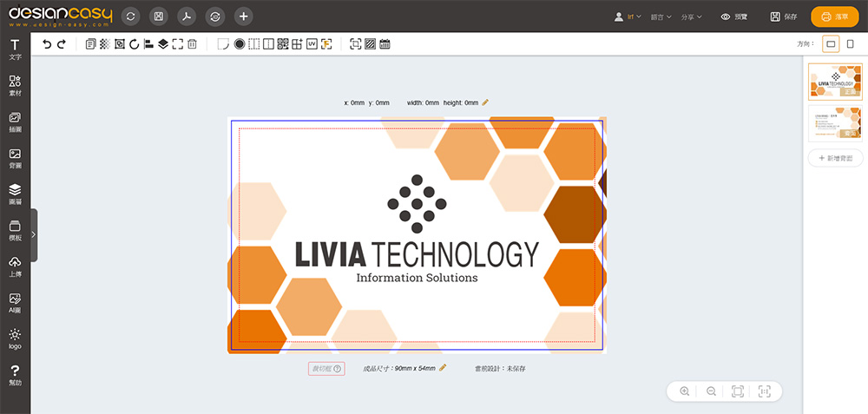Click 新增背面 to add a back page
The image size is (868, 414).
pyautogui.click(x=835, y=158)
